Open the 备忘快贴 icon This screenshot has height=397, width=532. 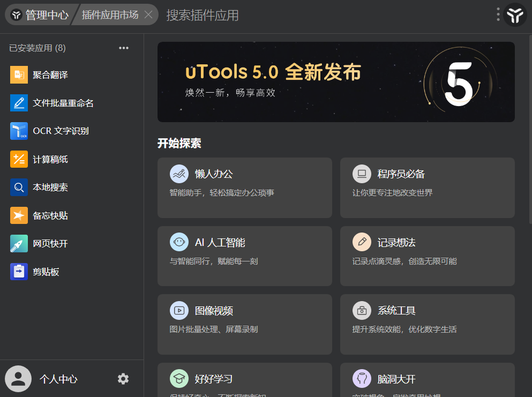click(19, 215)
